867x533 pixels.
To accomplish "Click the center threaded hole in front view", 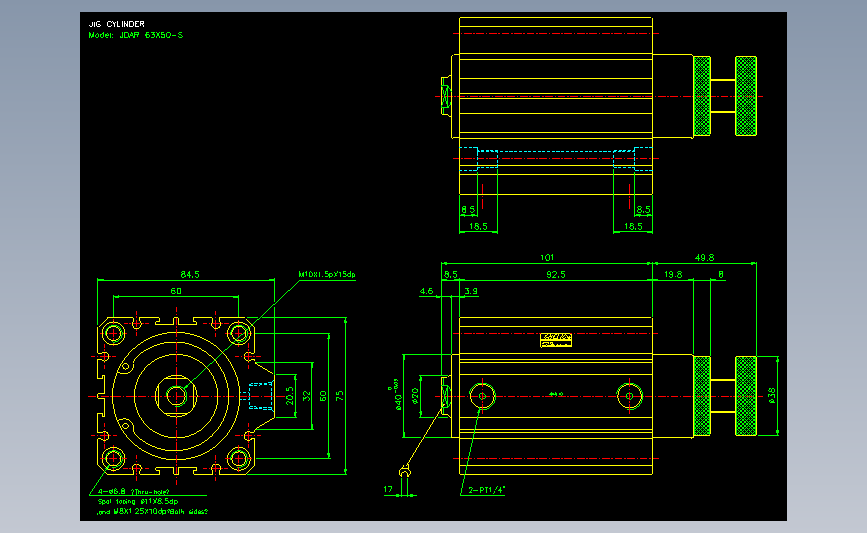I will (x=176, y=396).
